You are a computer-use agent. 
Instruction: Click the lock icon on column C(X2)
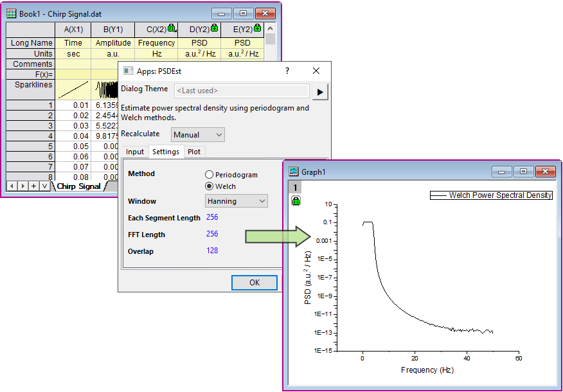pyautogui.click(x=172, y=30)
